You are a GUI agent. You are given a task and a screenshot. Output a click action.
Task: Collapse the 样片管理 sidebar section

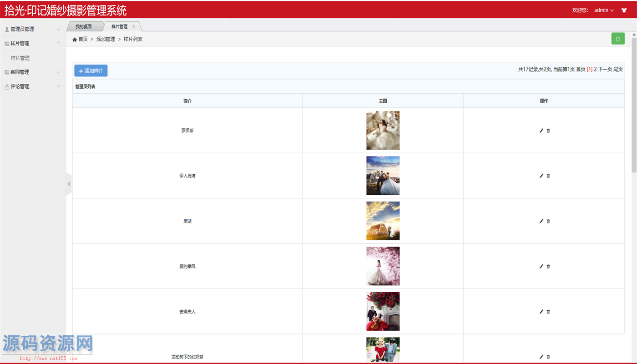pyautogui.click(x=33, y=43)
